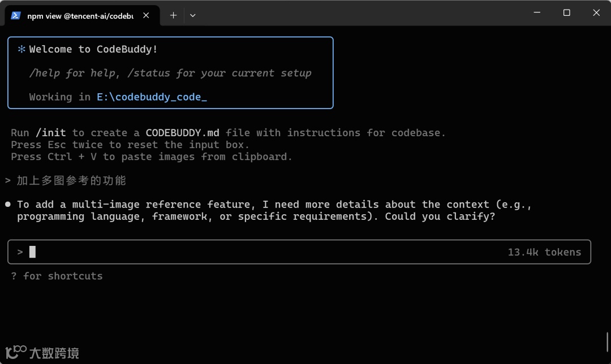Click the 'CODEBUDDY.md' file name text
This screenshot has height=364, width=611.
point(182,133)
